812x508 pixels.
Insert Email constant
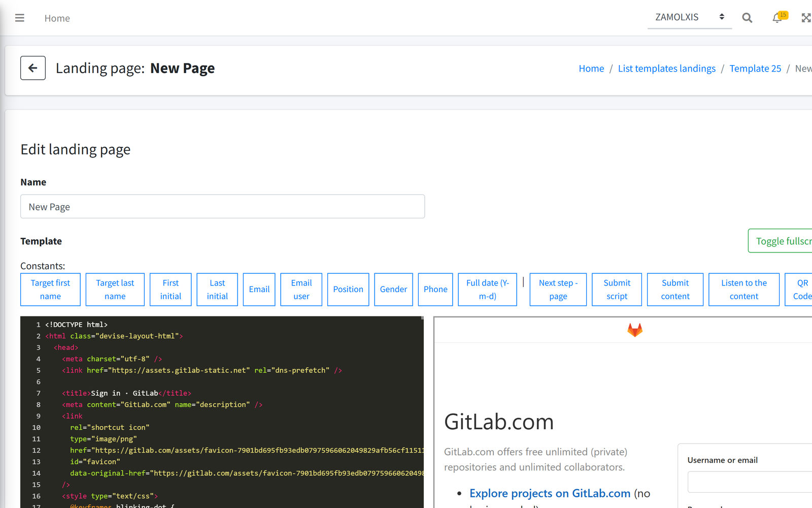point(259,290)
